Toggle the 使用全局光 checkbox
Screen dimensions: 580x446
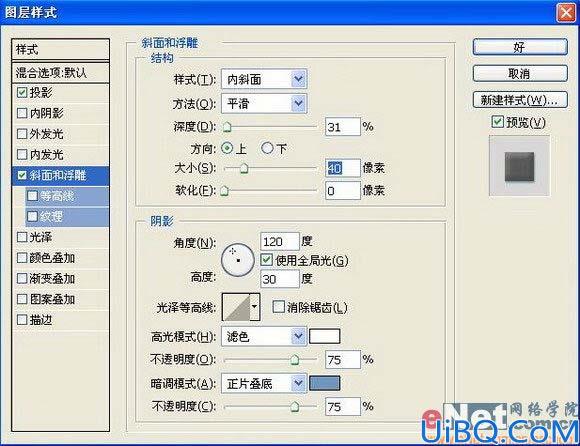click(266, 260)
